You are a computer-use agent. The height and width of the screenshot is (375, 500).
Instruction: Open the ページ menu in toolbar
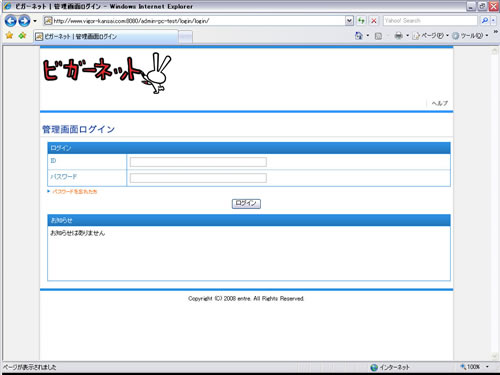430,36
